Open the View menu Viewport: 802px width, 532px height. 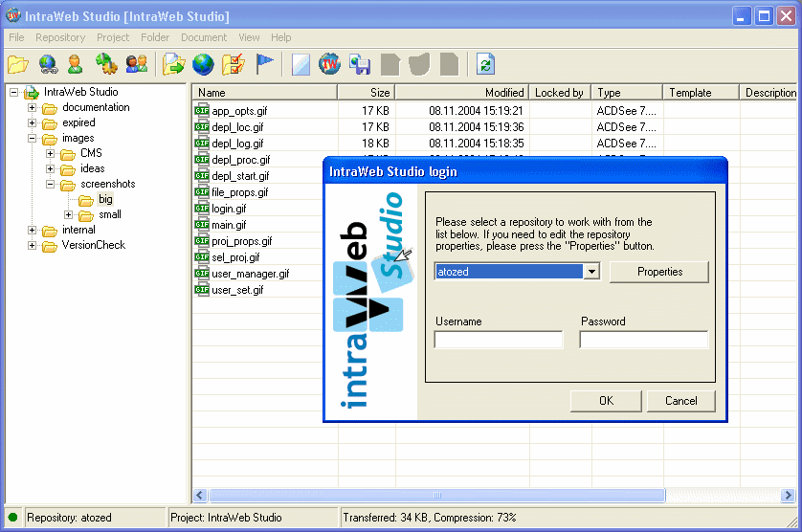[249, 37]
